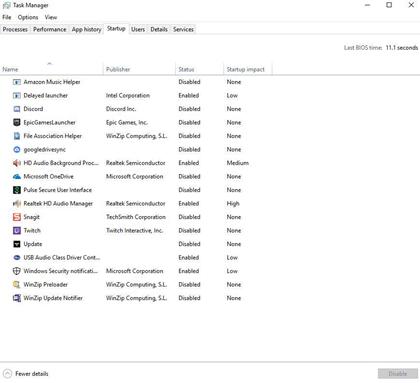420x383 pixels.
Task: Click Enabled status of USB Audio Class Driver
Action: [x=189, y=258]
